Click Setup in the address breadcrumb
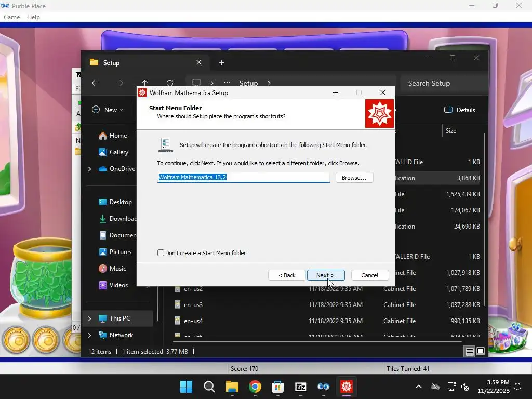The image size is (532, 399). (x=249, y=83)
